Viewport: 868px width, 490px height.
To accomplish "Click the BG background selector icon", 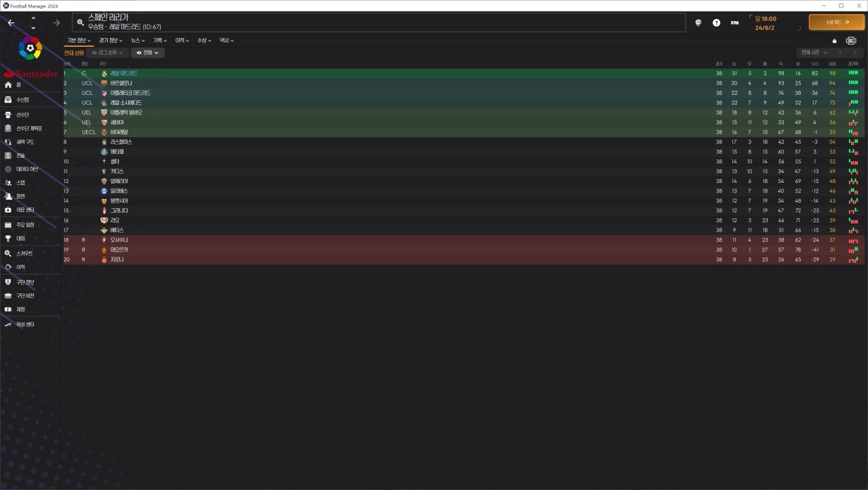I will 851,41.
